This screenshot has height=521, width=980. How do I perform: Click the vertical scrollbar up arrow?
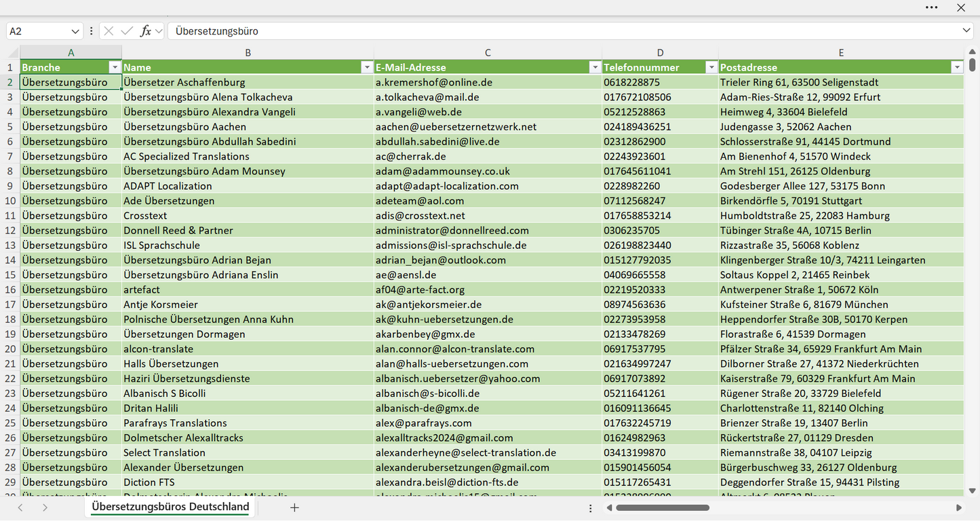pos(972,52)
